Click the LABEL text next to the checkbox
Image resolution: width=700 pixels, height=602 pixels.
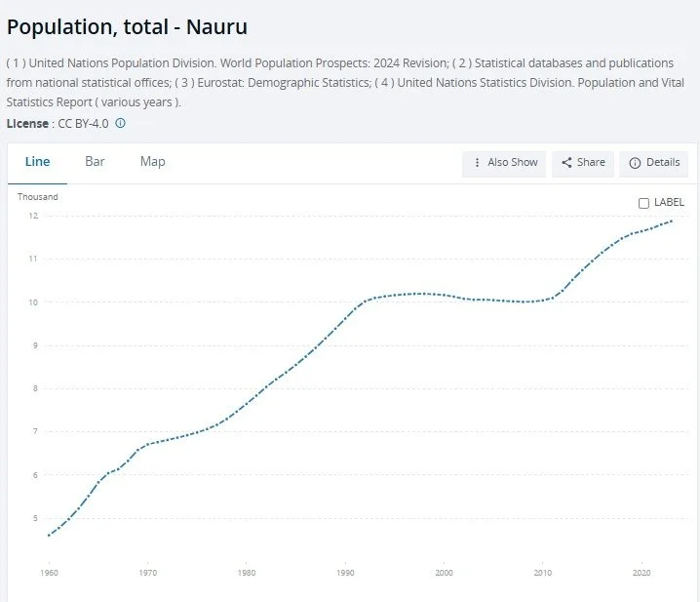click(669, 203)
